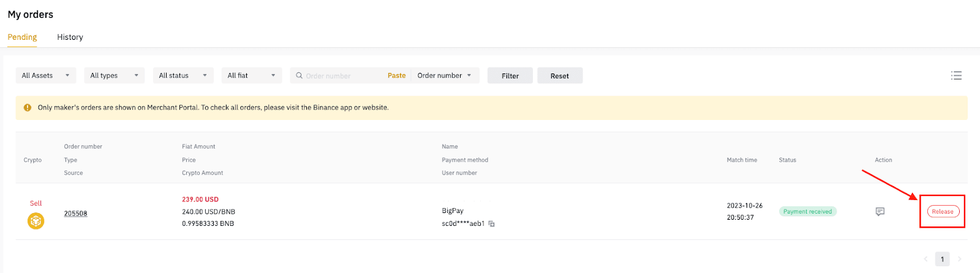Copy the user number scOd****aeb1
Screen dimensions: 980x273
[491, 224]
